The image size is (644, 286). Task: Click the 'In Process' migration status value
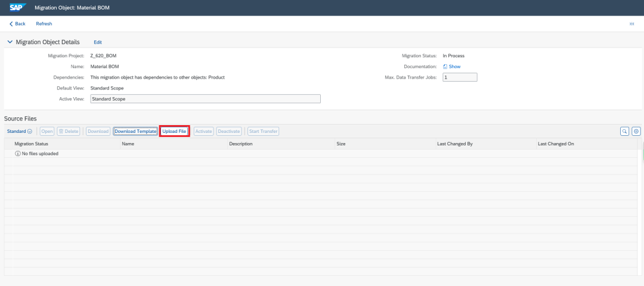coord(453,56)
